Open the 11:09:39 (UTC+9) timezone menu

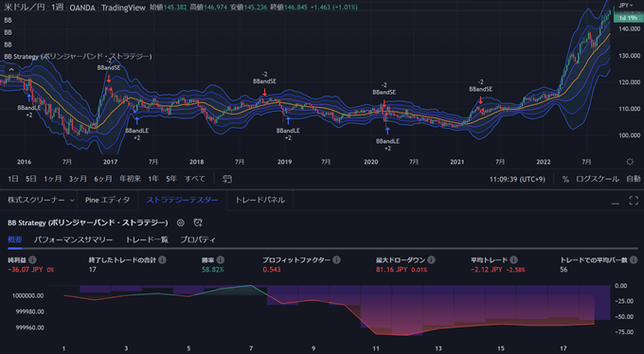click(517, 179)
